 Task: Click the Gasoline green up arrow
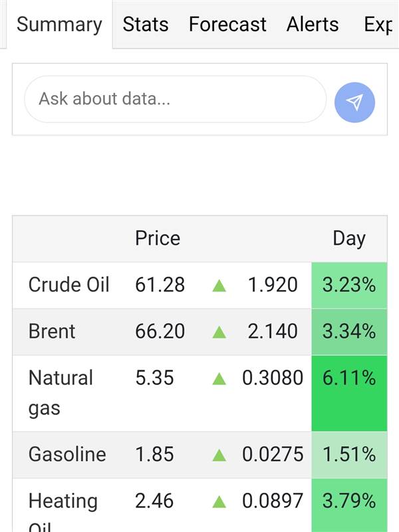pyautogui.click(x=219, y=455)
